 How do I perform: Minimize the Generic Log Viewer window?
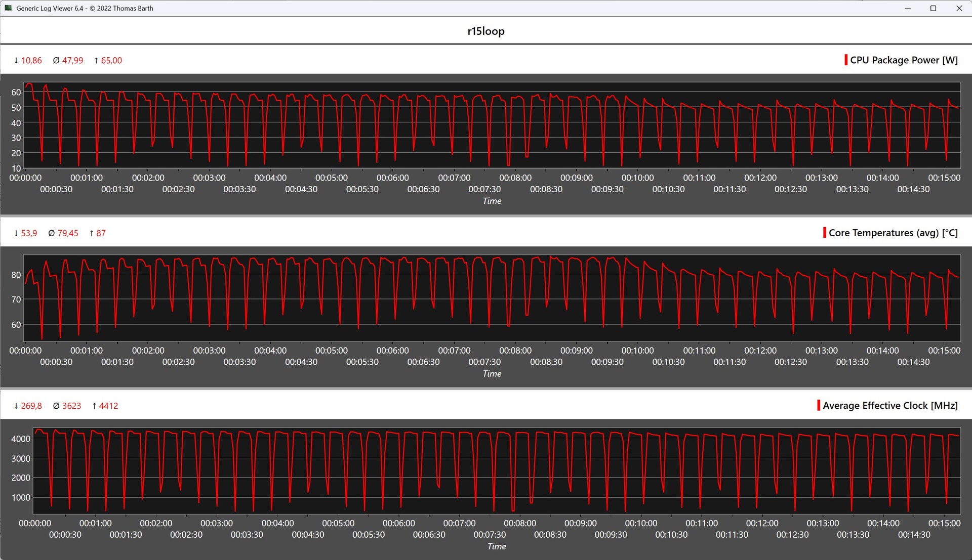(x=908, y=8)
